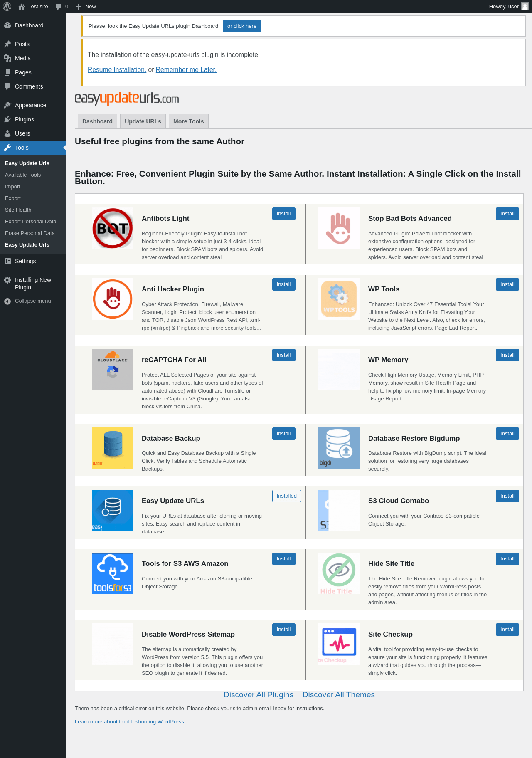Open the Discover All Themes link
This screenshot has width=532, height=758.
(339, 695)
